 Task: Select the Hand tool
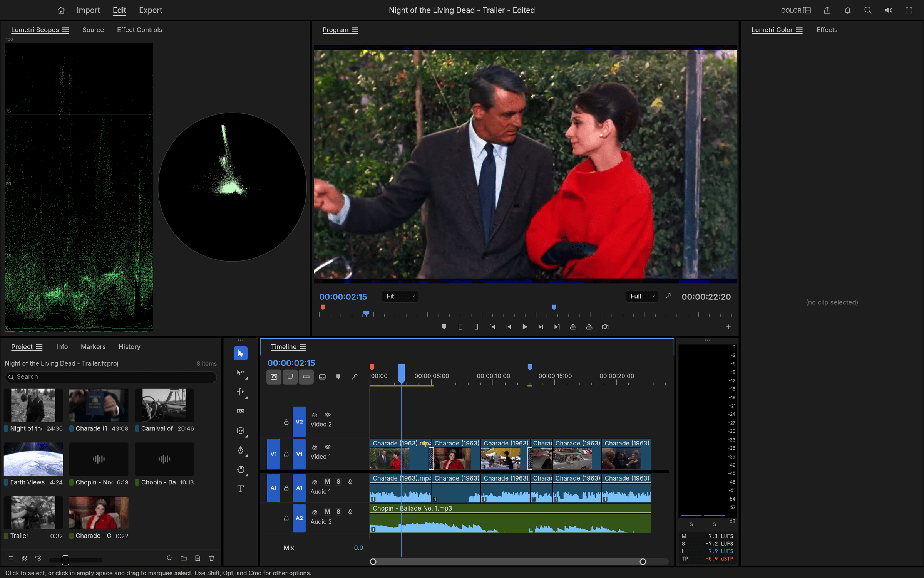click(x=240, y=469)
